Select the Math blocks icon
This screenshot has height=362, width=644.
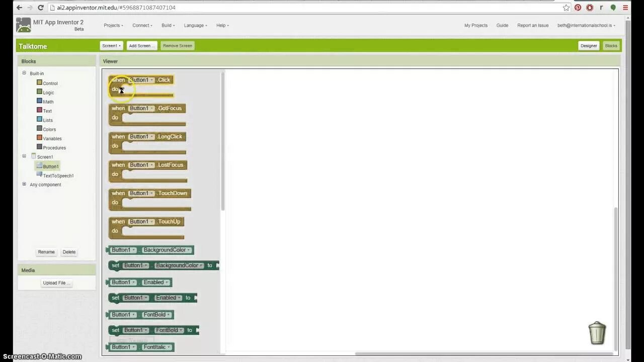39,101
